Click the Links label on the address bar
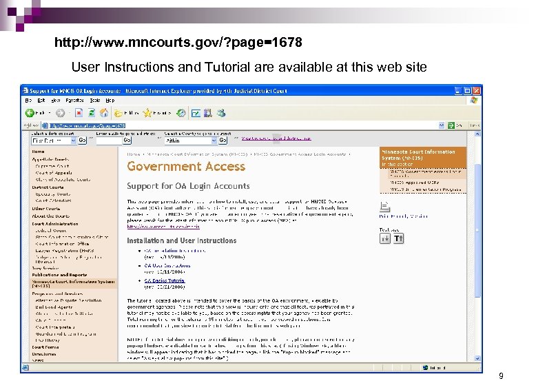The image size is (536, 392). tap(474, 125)
